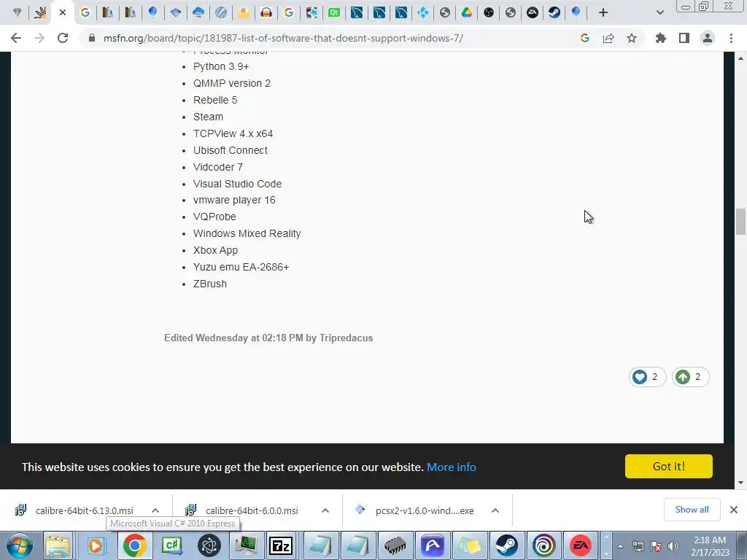Launch Ubisoft Connect from taskbar

point(543,545)
